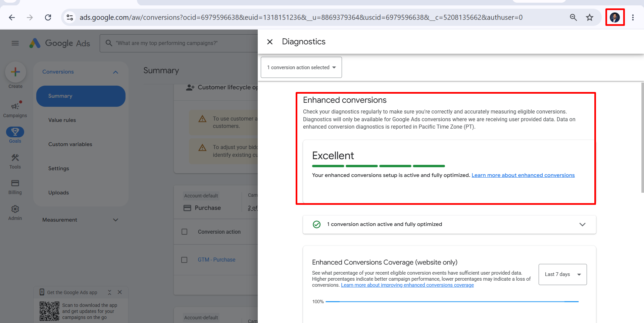Click the browser forward arrow

coord(30,17)
